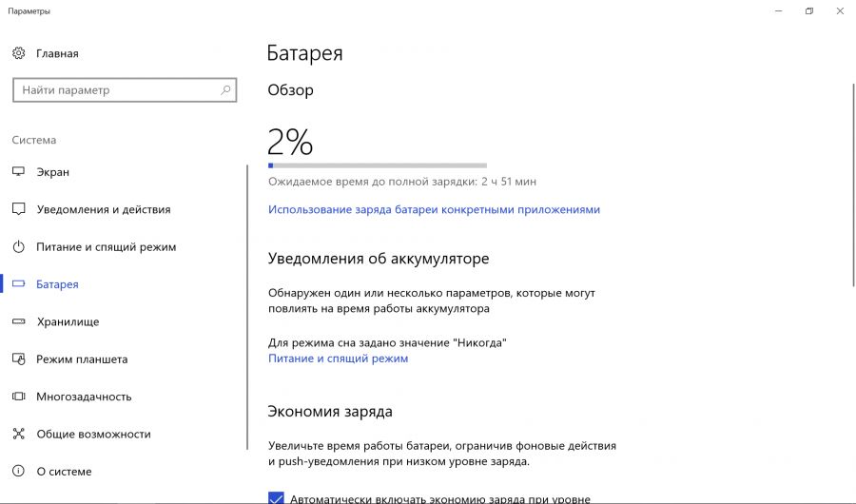This screenshot has height=504, width=856.
Task: Open О системе settings page
Action: pyautogui.click(x=64, y=472)
